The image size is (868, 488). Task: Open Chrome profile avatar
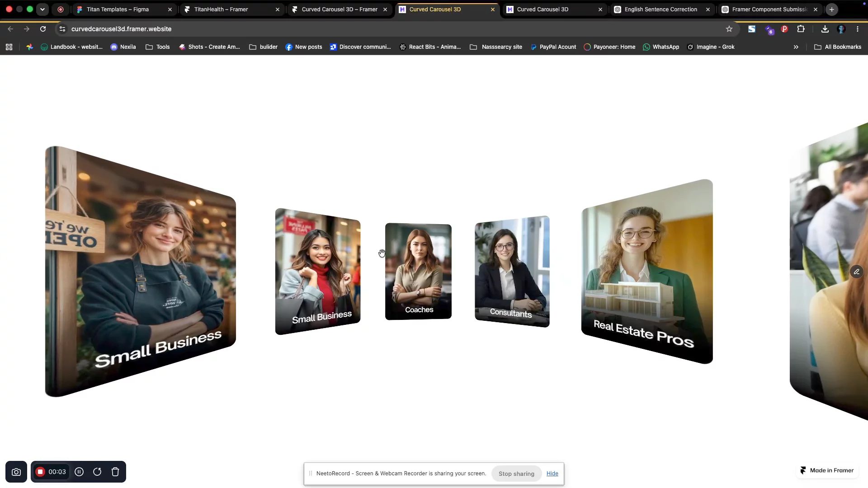point(841,29)
